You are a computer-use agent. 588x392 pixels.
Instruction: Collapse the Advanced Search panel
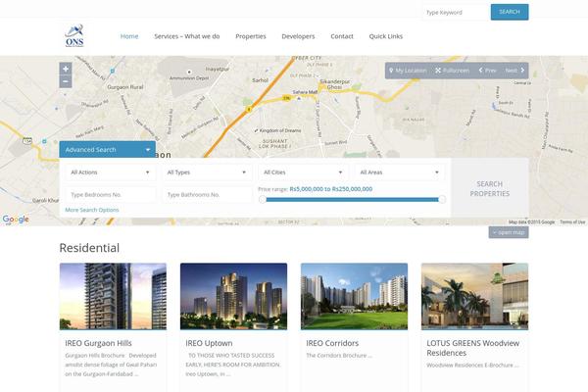107,149
